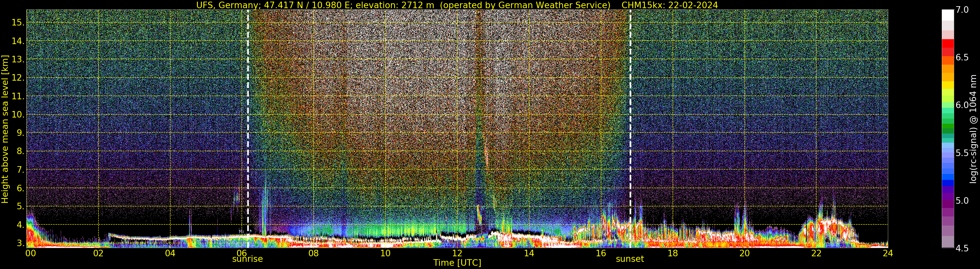Viewport: 980px width, 269px height.
Task: Click the time axis tick label '24'
Action: tap(888, 253)
